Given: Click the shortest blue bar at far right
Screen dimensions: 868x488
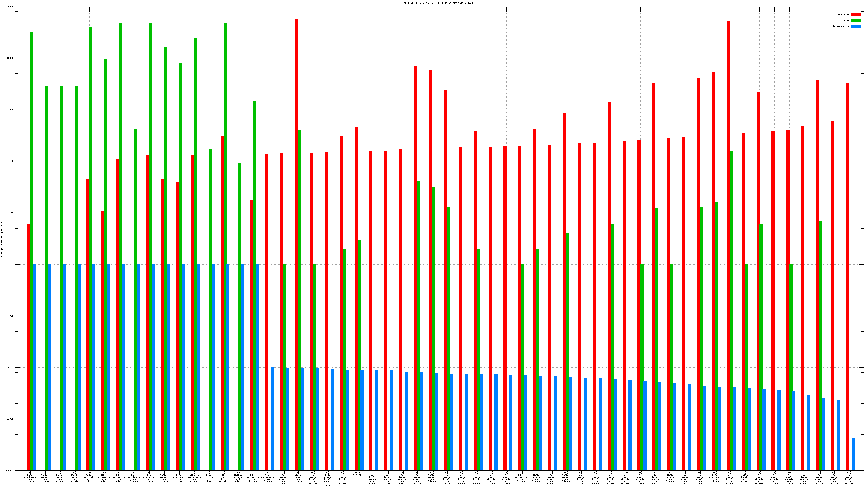Looking at the screenshot, I should click(853, 454).
